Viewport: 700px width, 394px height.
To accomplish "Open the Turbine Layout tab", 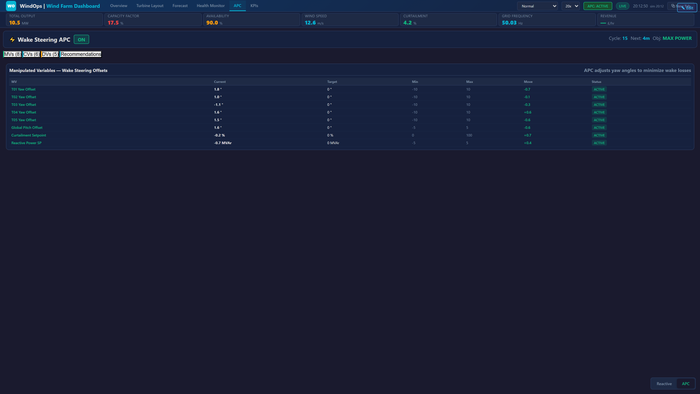I will [x=150, y=6].
